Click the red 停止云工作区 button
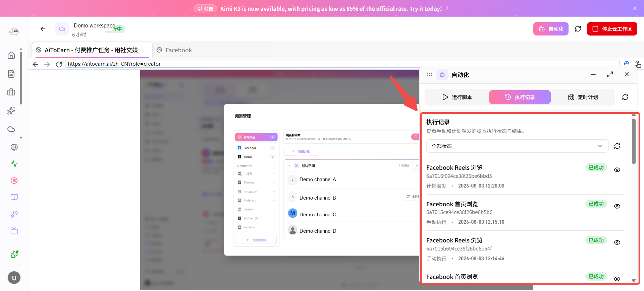The image size is (644, 291). click(x=612, y=29)
